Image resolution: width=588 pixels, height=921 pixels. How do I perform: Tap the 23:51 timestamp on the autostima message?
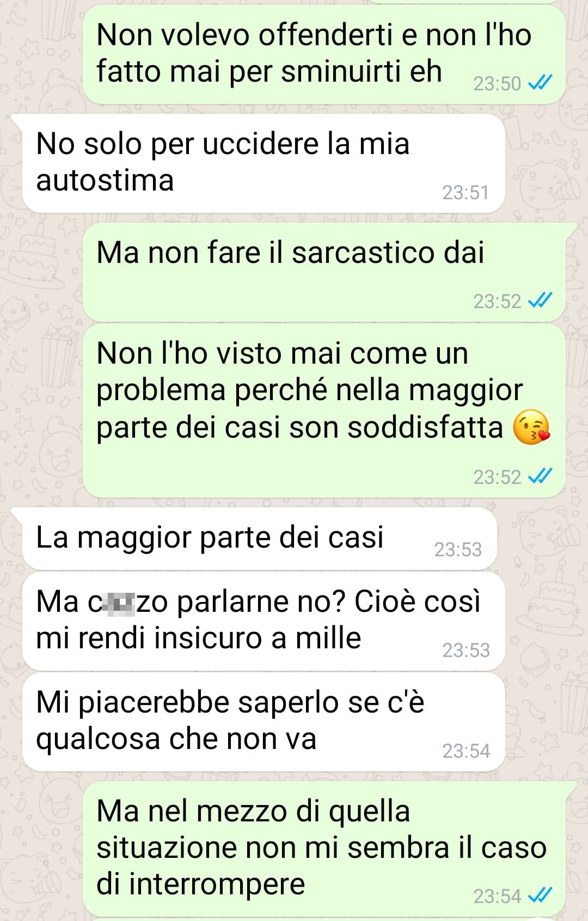pyautogui.click(x=465, y=193)
